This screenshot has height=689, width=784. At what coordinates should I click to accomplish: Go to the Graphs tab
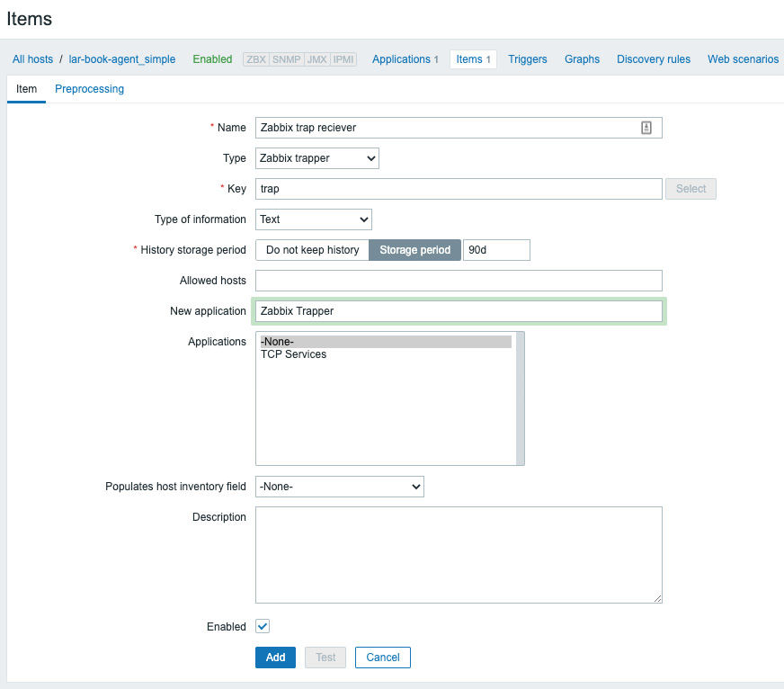[x=582, y=59]
